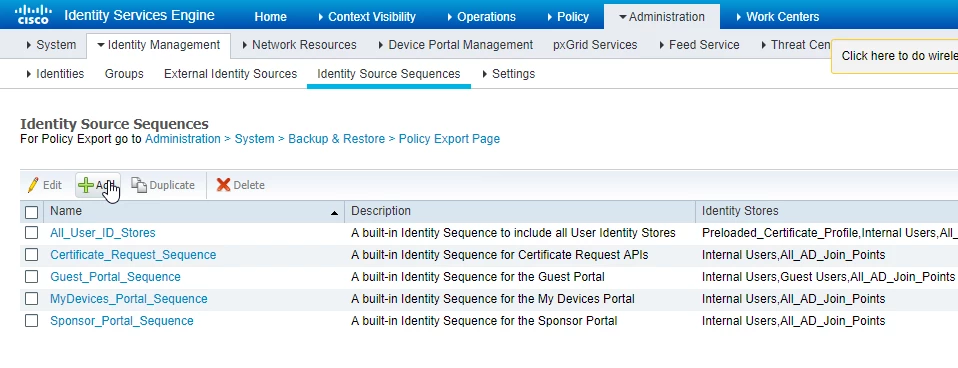Click Internal Users,Guest Users,All_AD_Join_Points cell

pos(828,276)
